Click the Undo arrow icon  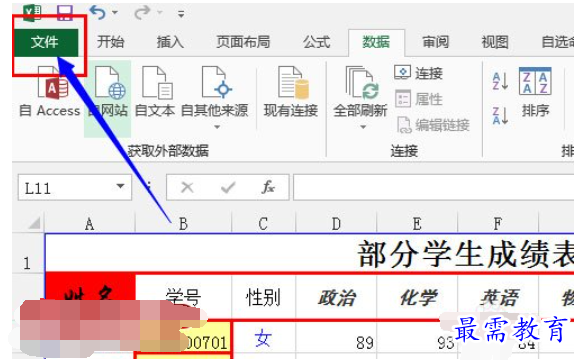click(98, 13)
